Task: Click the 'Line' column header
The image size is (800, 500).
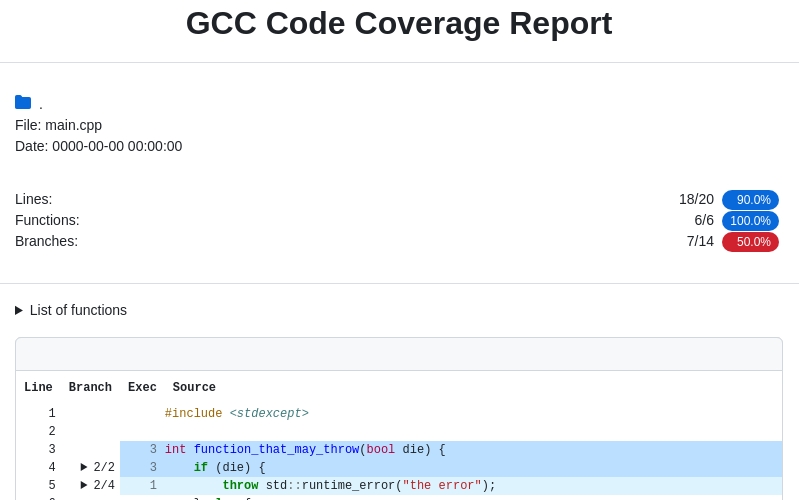Action: pos(38,387)
